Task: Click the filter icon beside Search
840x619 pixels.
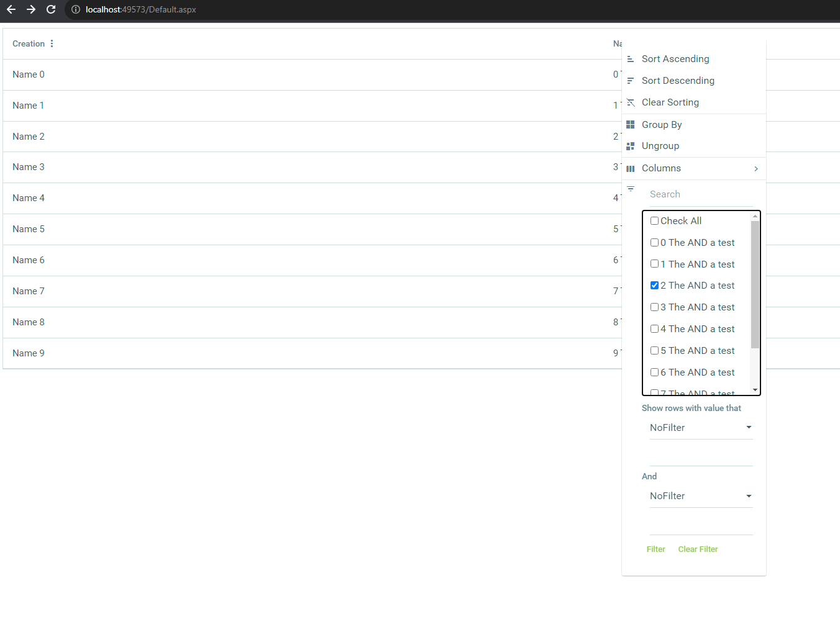Action: (x=631, y=189)
